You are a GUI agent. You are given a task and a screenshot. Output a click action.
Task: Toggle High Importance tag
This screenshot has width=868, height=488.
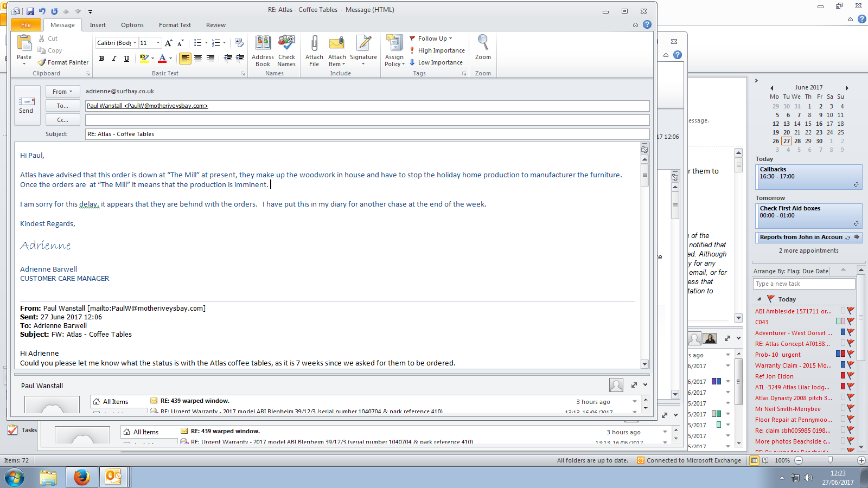click(x=437, y=50)
